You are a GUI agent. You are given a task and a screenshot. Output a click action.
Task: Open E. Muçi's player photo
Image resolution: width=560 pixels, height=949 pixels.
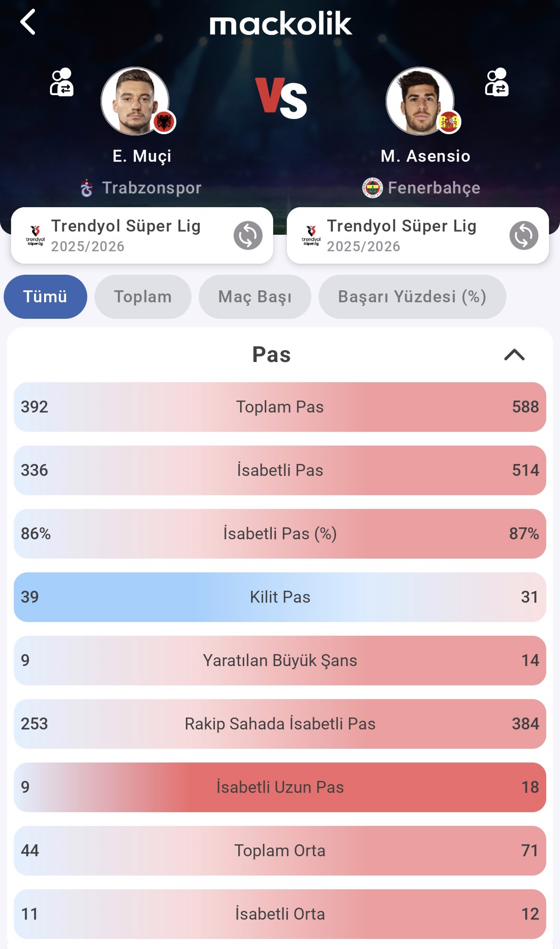(x=135, y=102)
